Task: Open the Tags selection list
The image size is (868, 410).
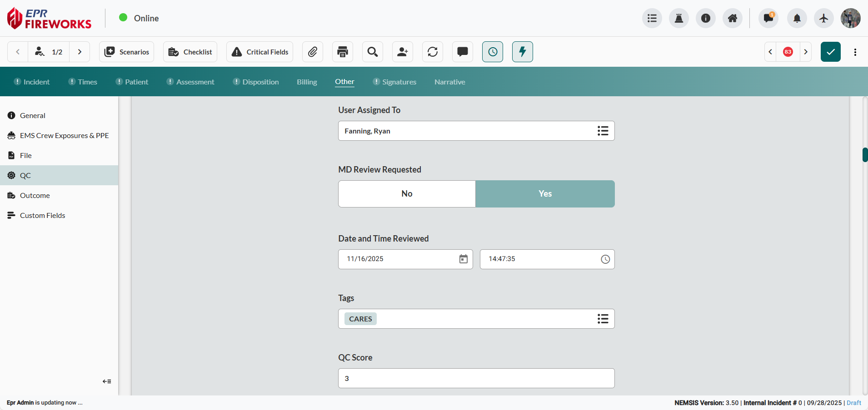Action: click(603, 319)
